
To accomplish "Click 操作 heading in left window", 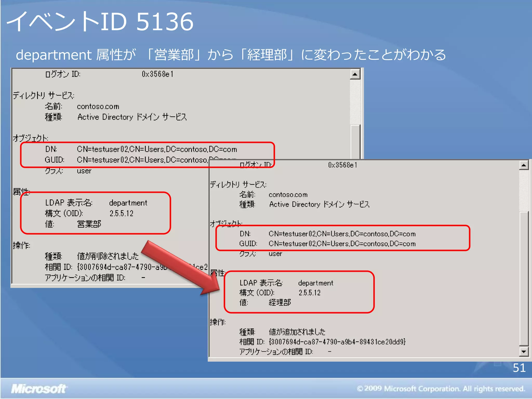I will pyautogui.click(x=21, y=245).
